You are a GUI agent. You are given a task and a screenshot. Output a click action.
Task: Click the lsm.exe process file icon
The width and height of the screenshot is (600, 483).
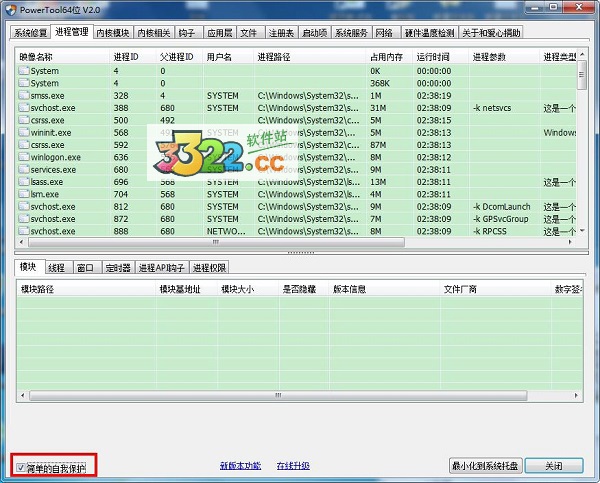(24, 194)
